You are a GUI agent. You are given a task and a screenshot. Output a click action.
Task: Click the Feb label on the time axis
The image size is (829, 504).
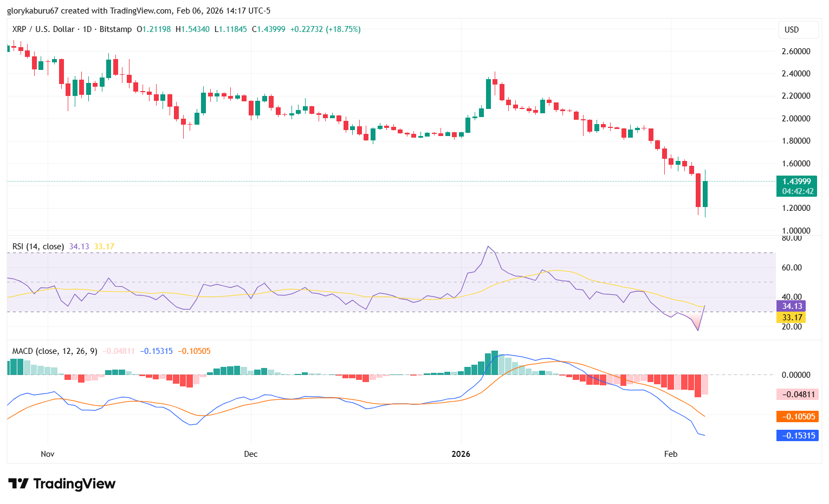671,454
